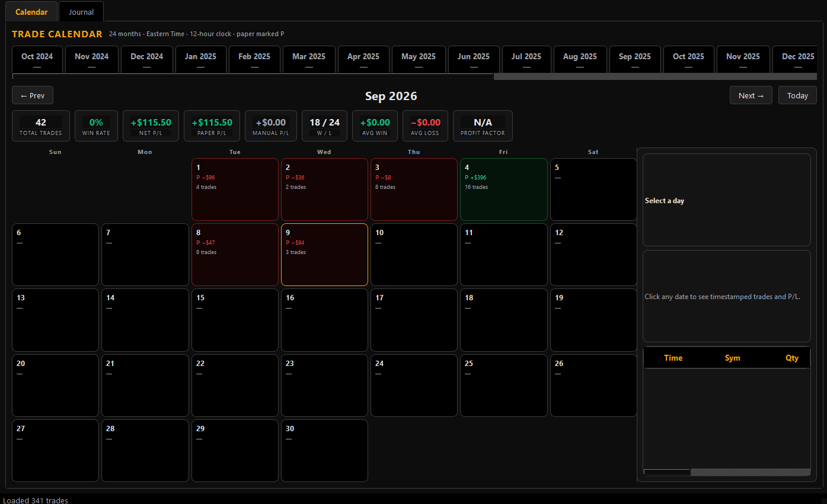The image size is (827, 504).
Task: Open Dec 2024 month tab
Action: click(147, 60)
